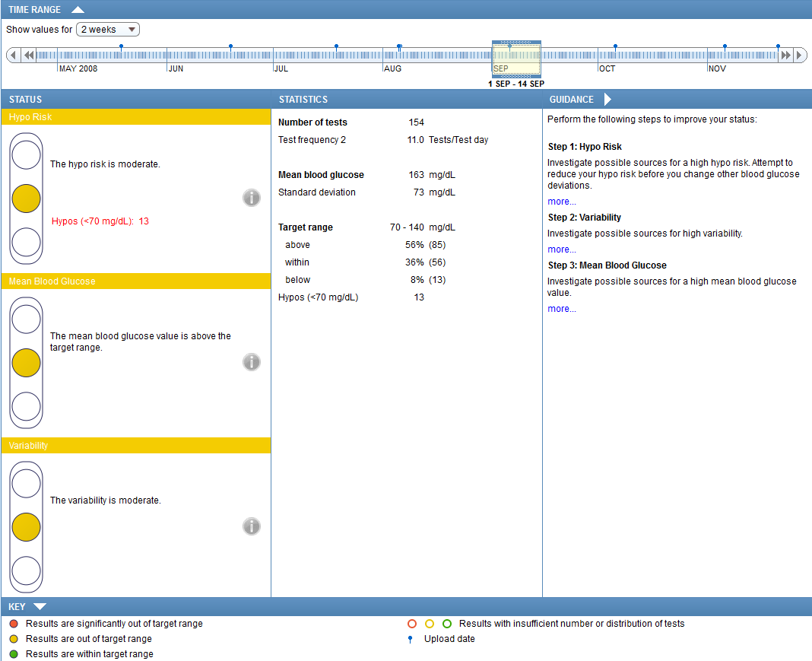Click the Mean Blood Glucose status header
The width and height of the screenshot is (812, 661).
[x=136, y=281]
